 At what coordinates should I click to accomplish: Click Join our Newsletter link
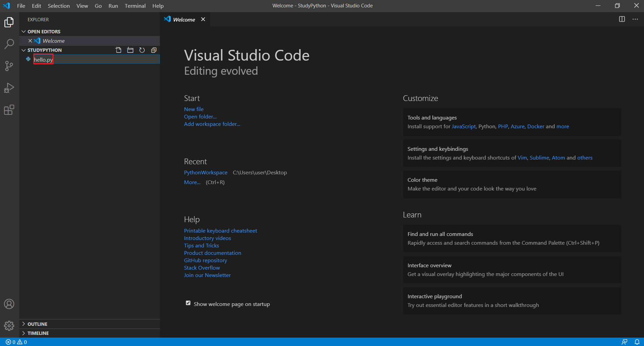207,275
